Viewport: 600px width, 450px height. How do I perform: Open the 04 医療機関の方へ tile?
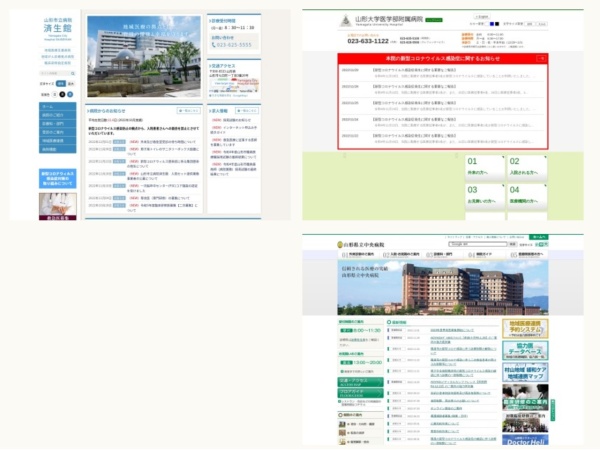(527, 195)
